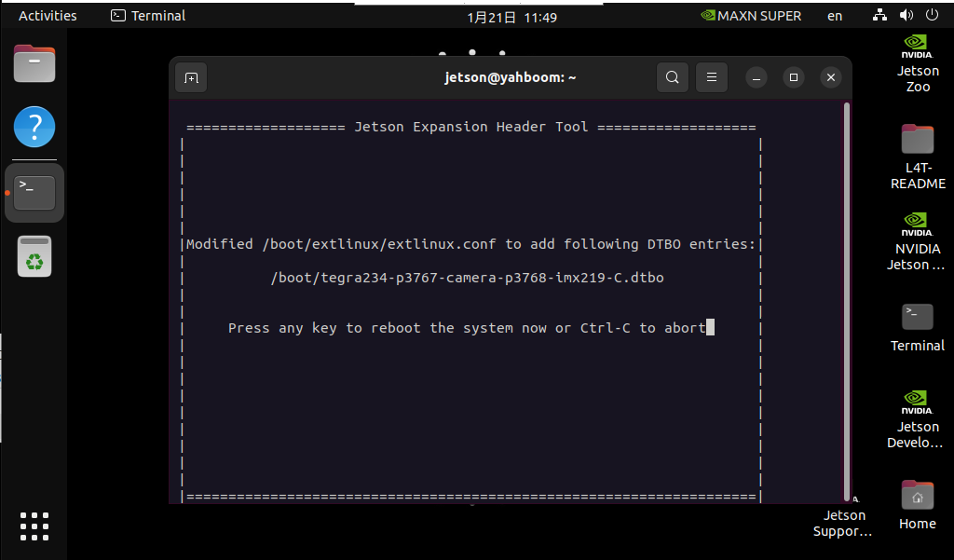
Task: Maximize the terminal window
Action: pyautogui.click(x=794, y=77)
